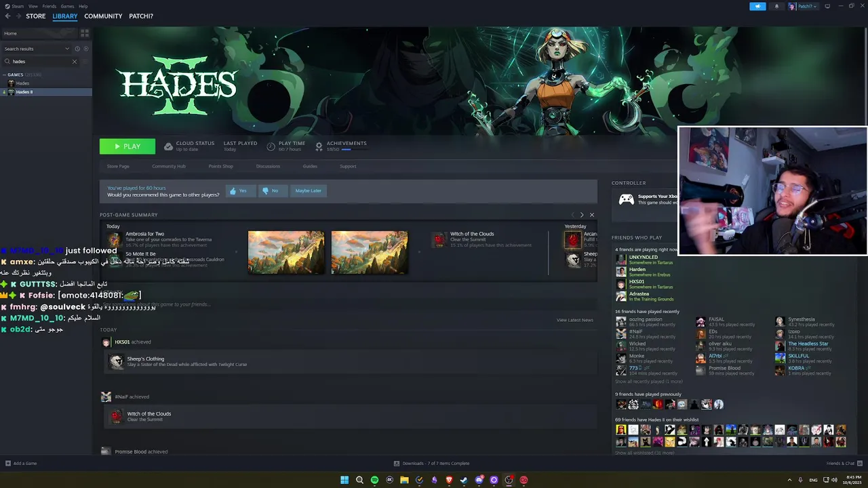The image size is (868, 488).
Task: Click the green PLAY button
Action: 127,146
